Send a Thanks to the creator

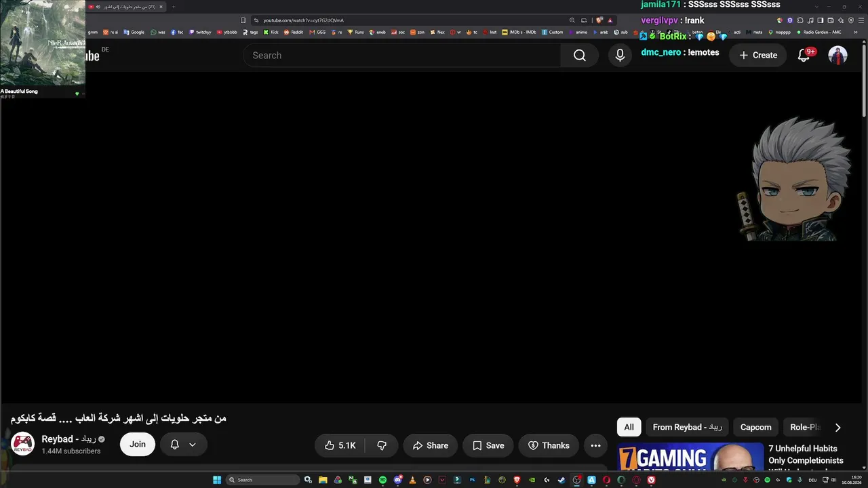tap(549, 445)
